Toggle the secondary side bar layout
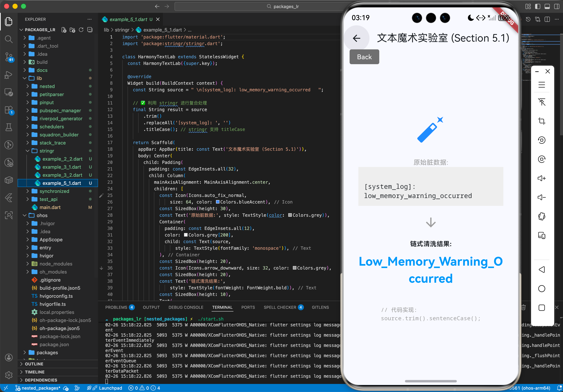Image resolution: width=563 pixels, height=392 pixels. point(557,6)
